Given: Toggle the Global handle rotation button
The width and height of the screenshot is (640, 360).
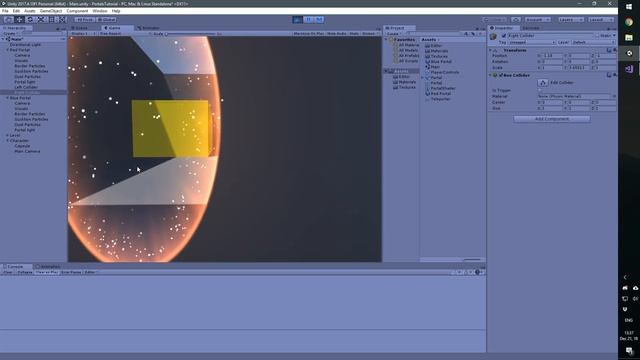Looking at the screenshot, I should pyautogui.click(x=106, y=20).
